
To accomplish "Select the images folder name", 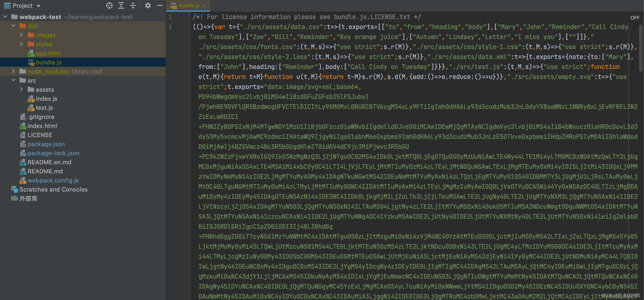I will coord(46,35).
